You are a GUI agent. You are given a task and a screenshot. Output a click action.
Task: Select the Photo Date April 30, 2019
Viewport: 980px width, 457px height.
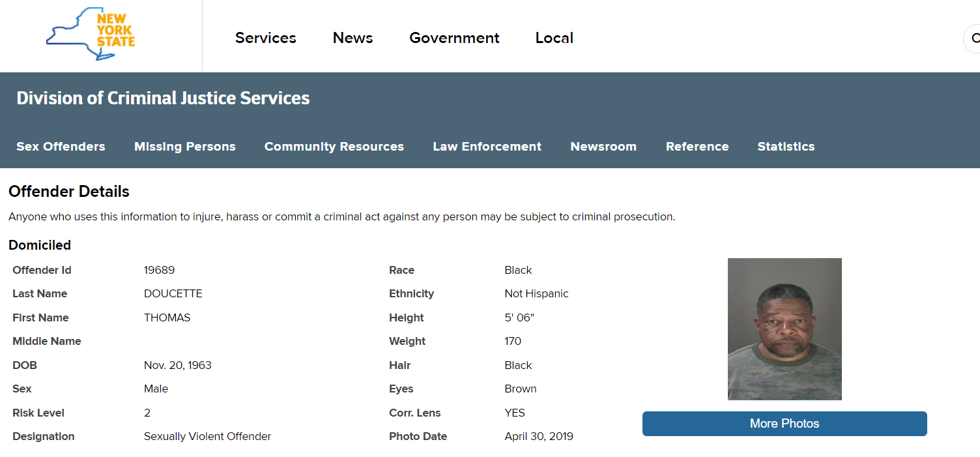point(539,436)
